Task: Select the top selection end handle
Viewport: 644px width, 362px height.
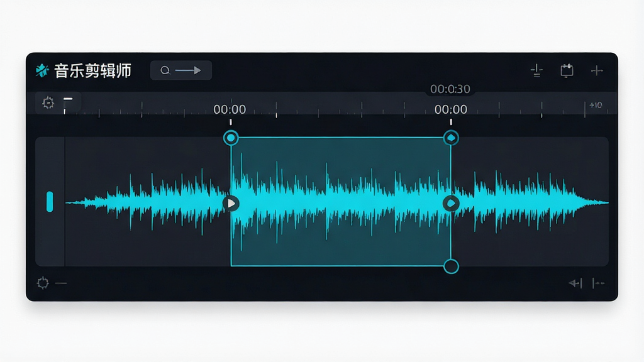Action: pos(451,138)
